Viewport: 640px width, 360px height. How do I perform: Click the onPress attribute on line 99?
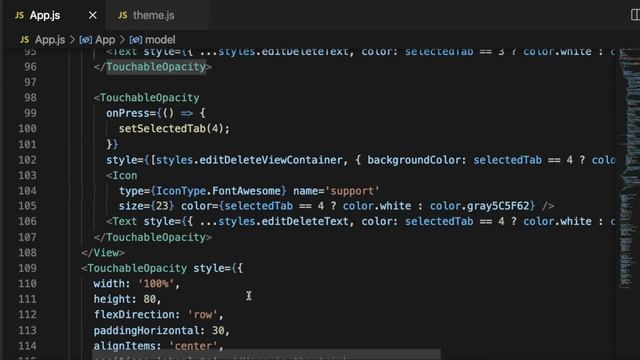[x=127, y=113]
